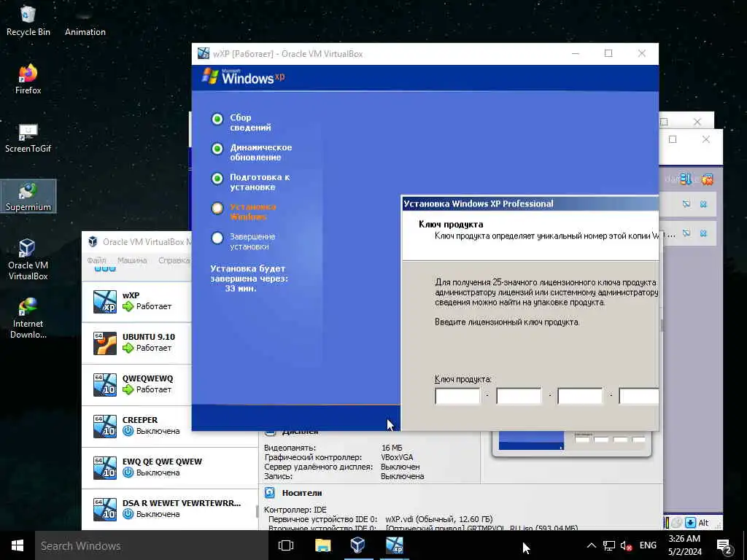Click the 'Установка Windows' setup step label

(x=253, y=211)
